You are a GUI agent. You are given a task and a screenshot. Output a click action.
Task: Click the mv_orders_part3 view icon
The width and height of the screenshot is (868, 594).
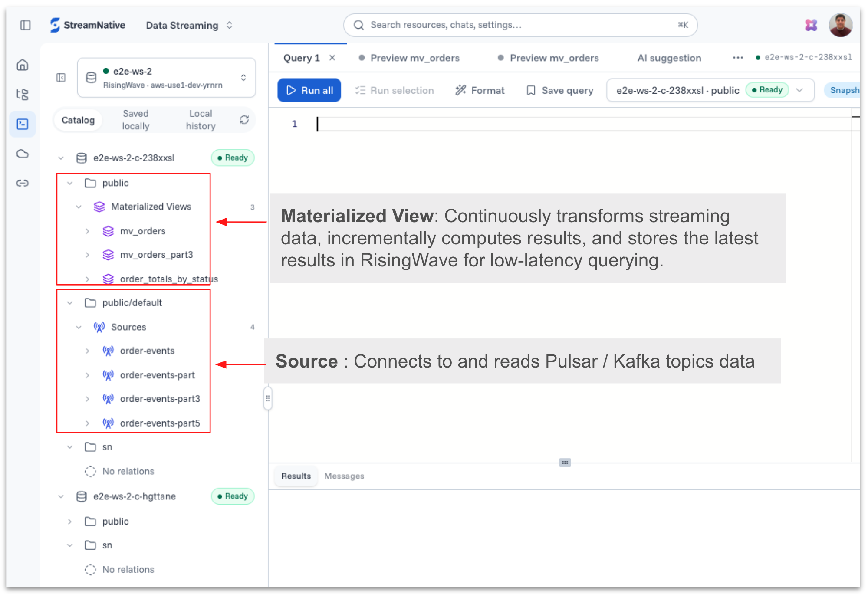point(108,255)
